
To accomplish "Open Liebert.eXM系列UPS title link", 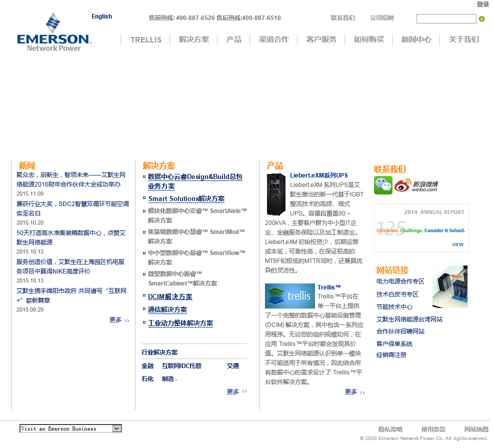I will click(319, 175).
